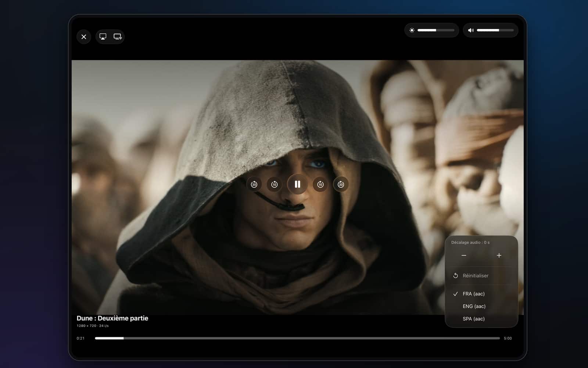Image resolution: width=588 pixels, height=368 pixels.
Task: Select FRA (aac) audio track
Action: point(481,294)
